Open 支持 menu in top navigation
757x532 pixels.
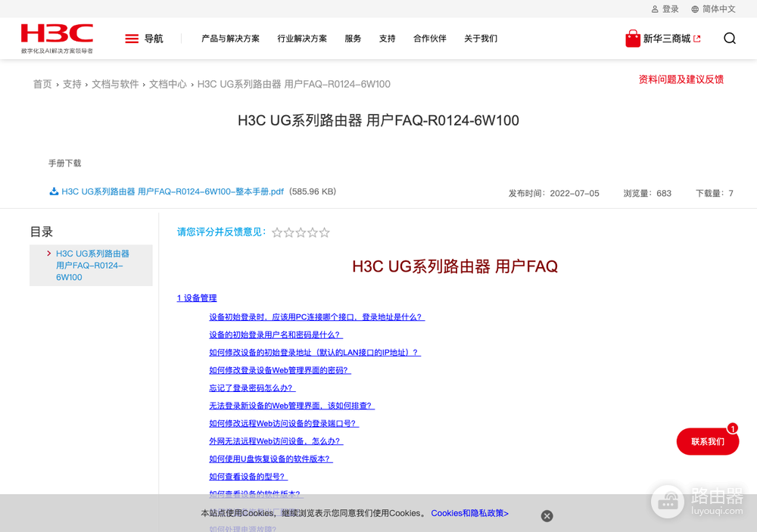coord(387,39)
